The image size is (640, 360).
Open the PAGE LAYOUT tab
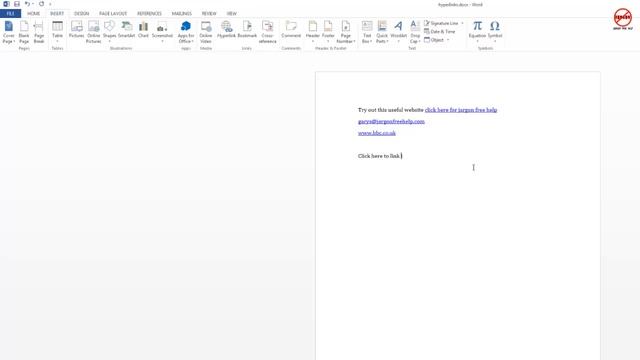113,13
